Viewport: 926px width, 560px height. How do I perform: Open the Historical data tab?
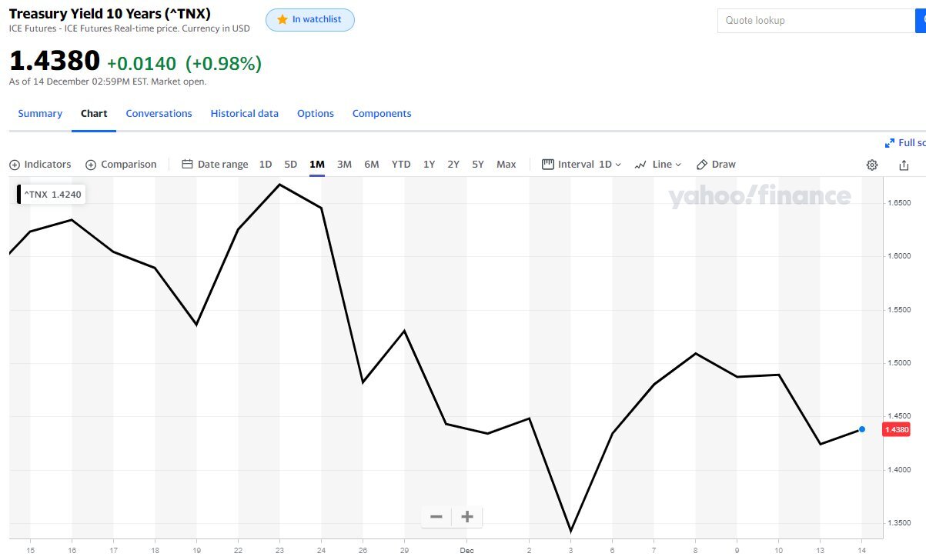pos(244,114)
